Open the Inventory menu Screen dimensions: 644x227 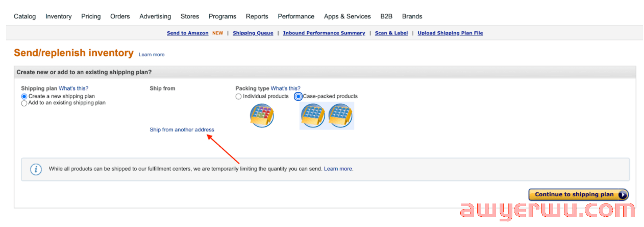[59, 16]
